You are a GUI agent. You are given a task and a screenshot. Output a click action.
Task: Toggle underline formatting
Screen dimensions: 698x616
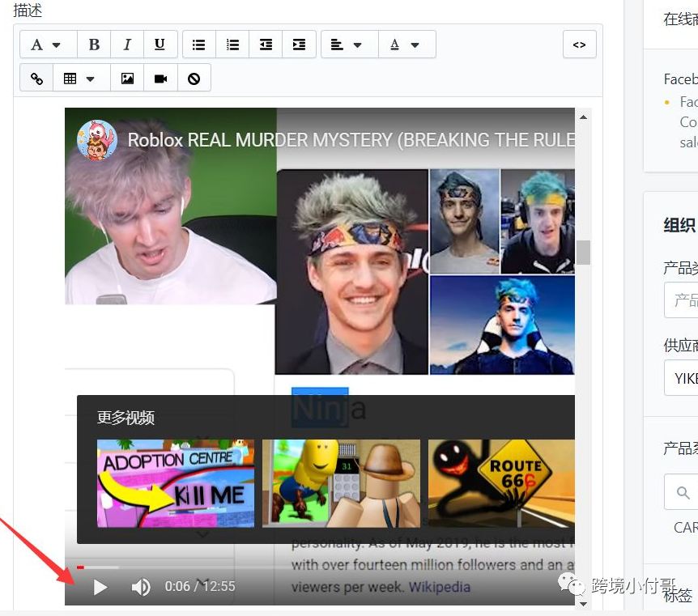coord(160,45)
